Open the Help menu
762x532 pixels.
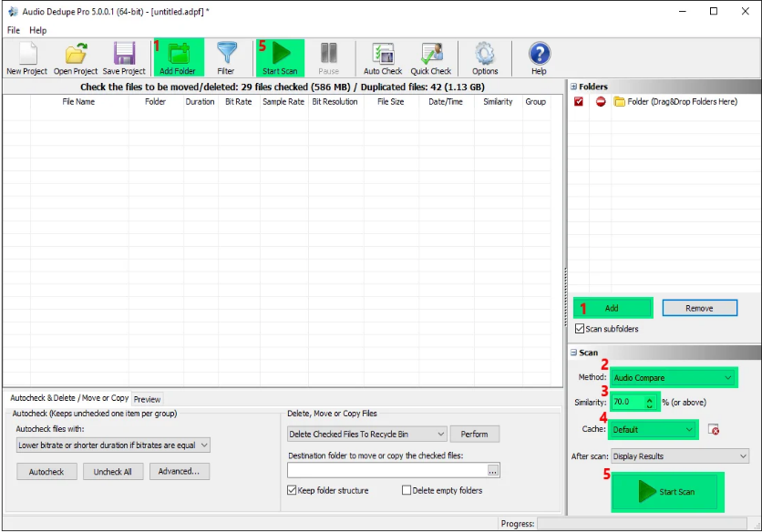coord(38,30)
